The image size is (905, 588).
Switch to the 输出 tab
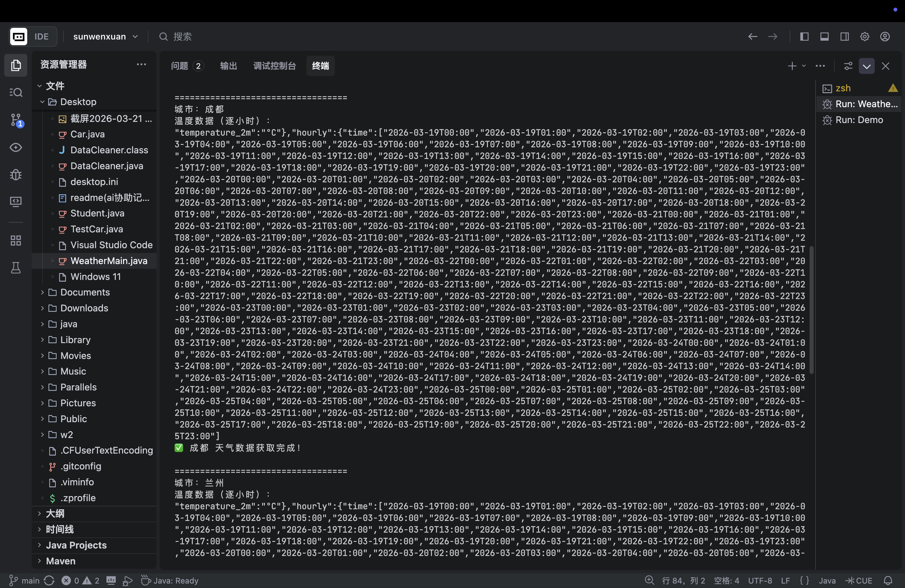click(228, 66)
